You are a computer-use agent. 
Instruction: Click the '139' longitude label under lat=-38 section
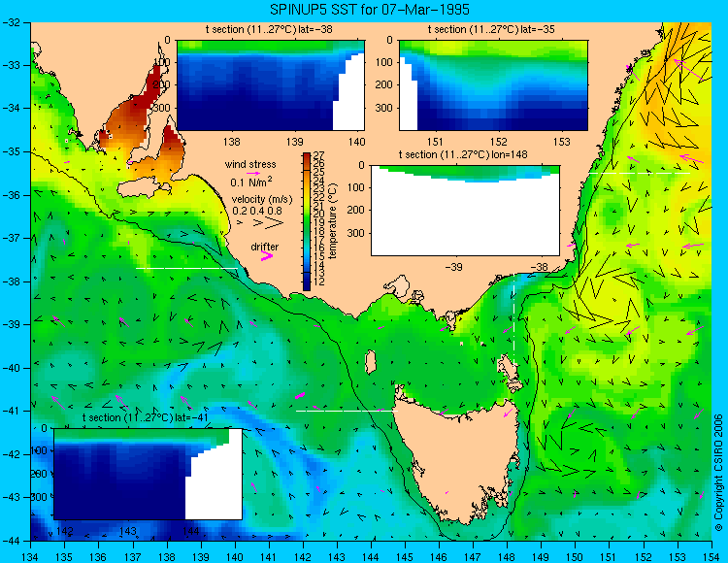coord(294,141)
